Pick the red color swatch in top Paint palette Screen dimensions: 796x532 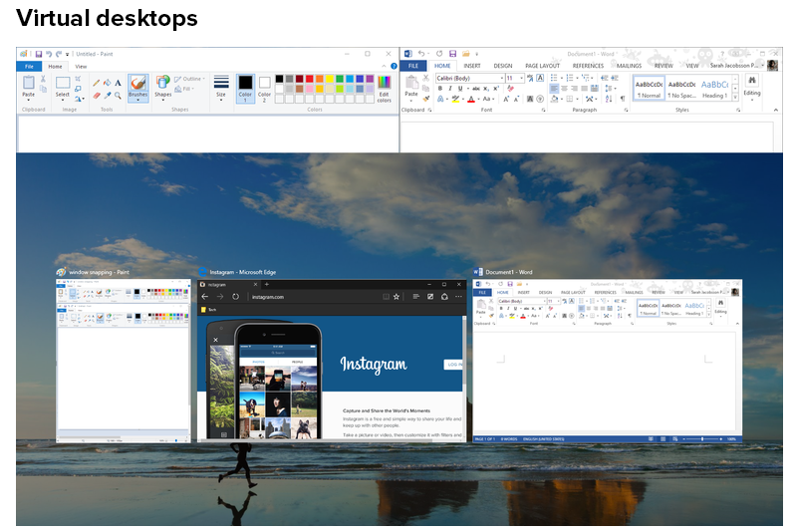[x=309, y=79]
